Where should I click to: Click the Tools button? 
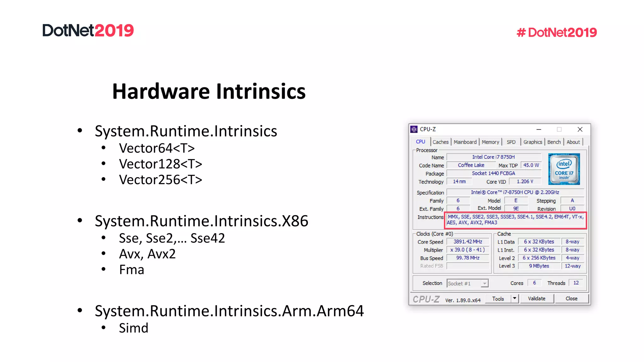[x=498, y=299]
